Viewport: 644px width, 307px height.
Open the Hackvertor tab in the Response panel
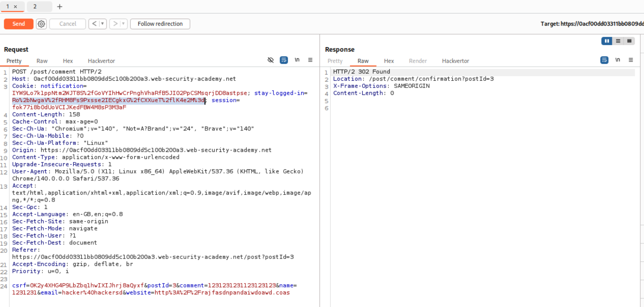click(455, 61)
